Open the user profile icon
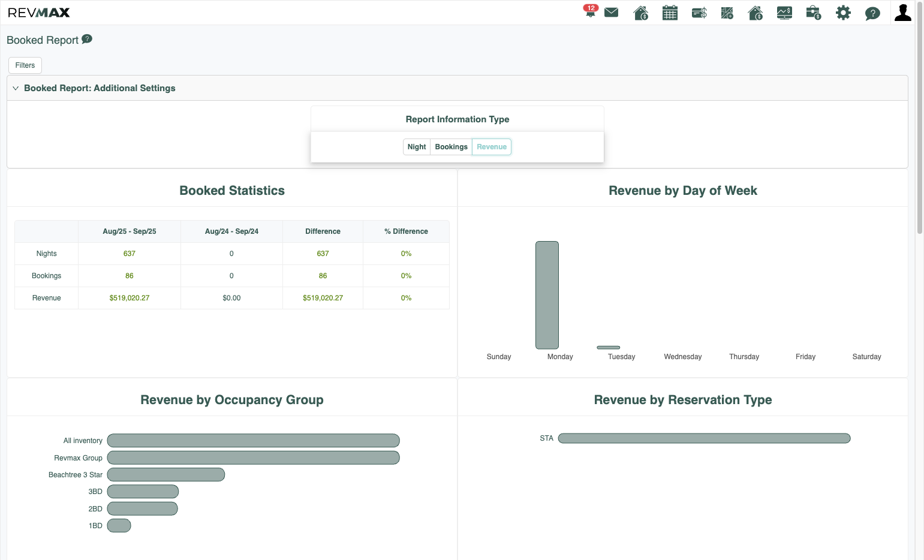924x560 pixels. pos(903,13)
